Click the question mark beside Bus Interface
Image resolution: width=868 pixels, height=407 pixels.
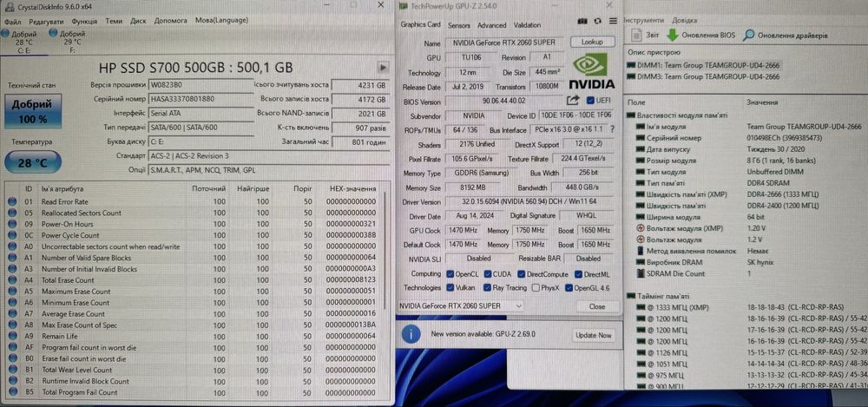coord(612,129)
